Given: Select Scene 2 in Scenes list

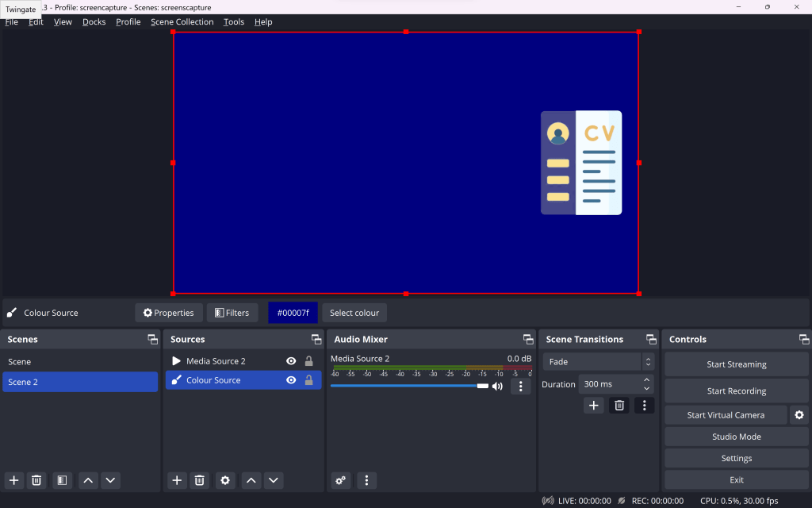Looking at the screenshot, I should (80, 382).
